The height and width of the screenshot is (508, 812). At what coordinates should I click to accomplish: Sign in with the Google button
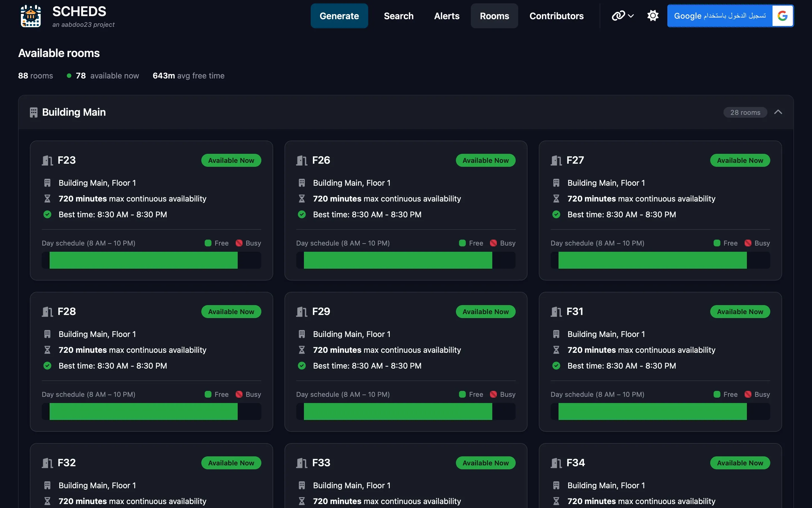pyautogui.click(x=730, y=16)
